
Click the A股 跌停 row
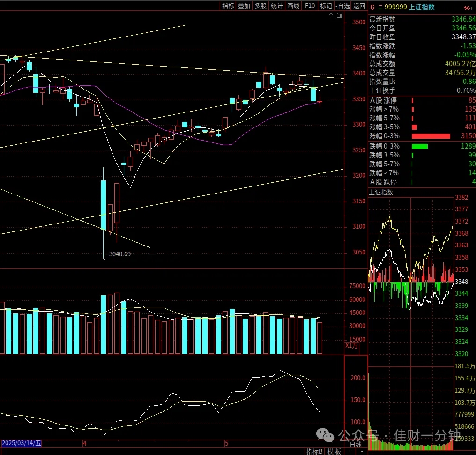(422, 182)
